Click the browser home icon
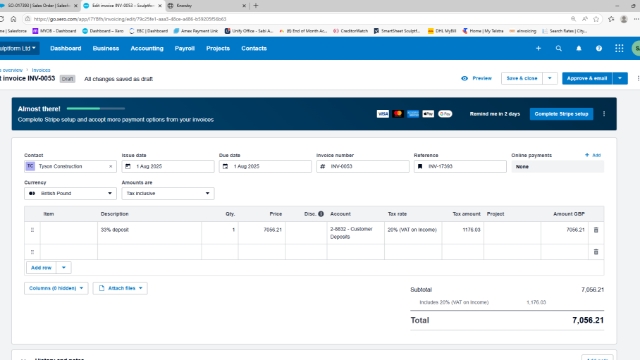The height and width of the screenshot is (360, 640). click(13, 19)
